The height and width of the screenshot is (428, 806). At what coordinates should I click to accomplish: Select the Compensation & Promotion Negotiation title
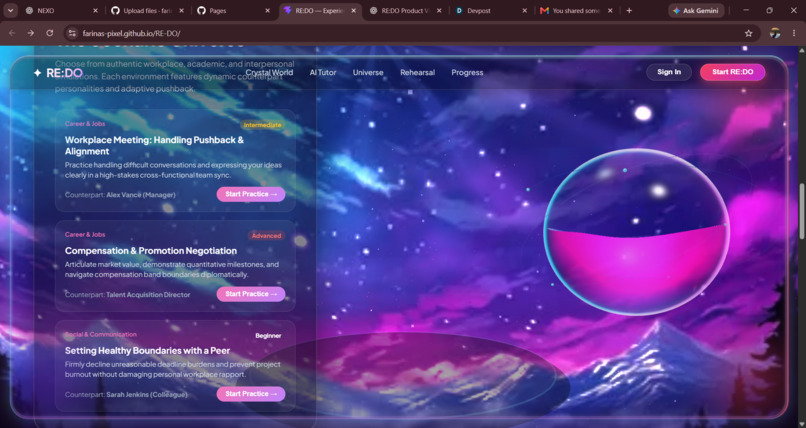pos(151,251)
